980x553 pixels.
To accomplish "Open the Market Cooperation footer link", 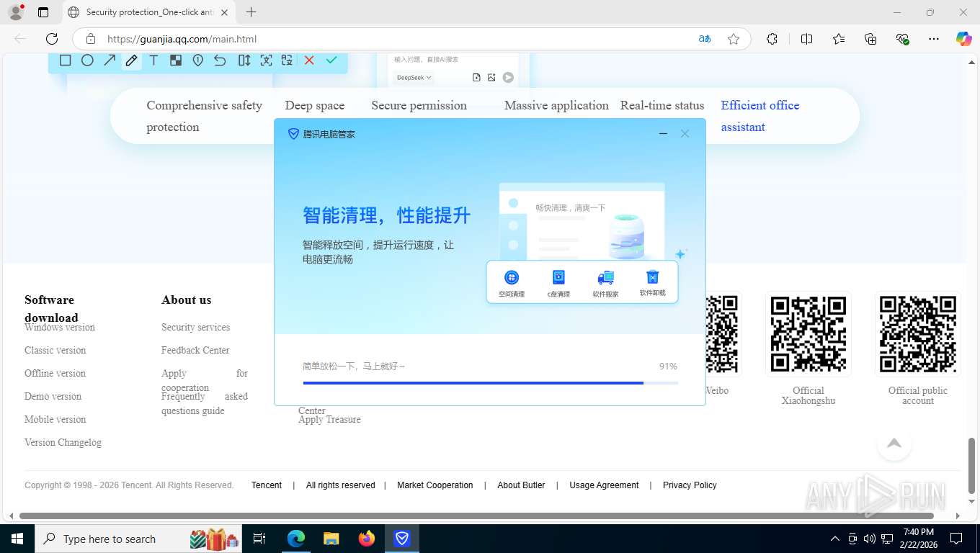I will 435,485.
